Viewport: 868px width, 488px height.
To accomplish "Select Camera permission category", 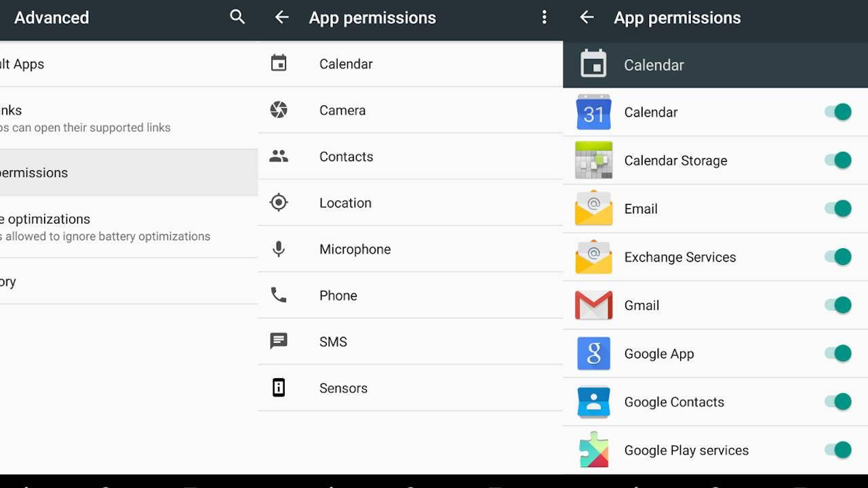I will pyautogui.click(x=410, y=110).
